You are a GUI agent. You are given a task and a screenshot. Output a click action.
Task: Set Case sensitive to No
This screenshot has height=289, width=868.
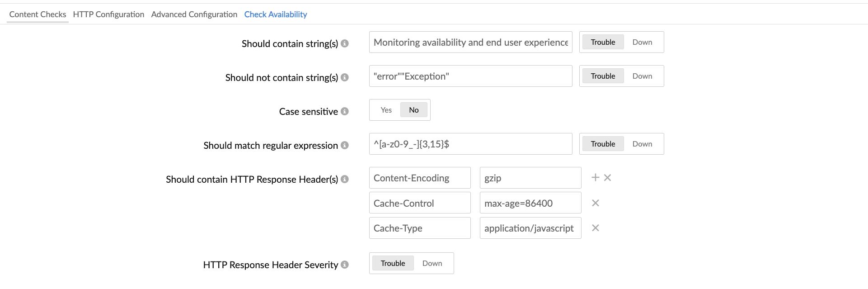point(413,110)
